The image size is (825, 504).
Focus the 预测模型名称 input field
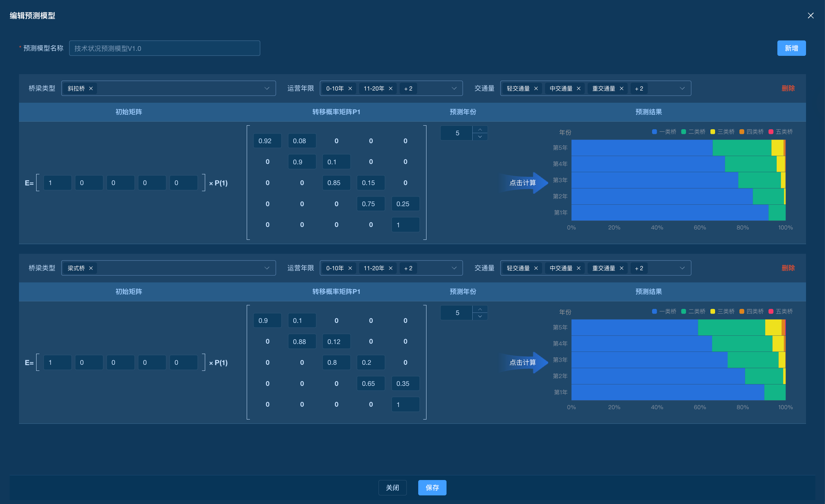pyautogui.click(x=164, y=48)
